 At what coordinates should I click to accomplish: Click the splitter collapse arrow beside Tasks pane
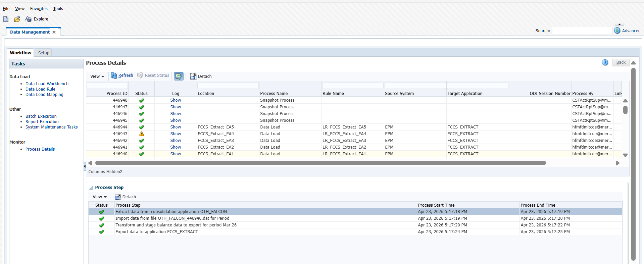pyautogui.click(x=85, y=166)
